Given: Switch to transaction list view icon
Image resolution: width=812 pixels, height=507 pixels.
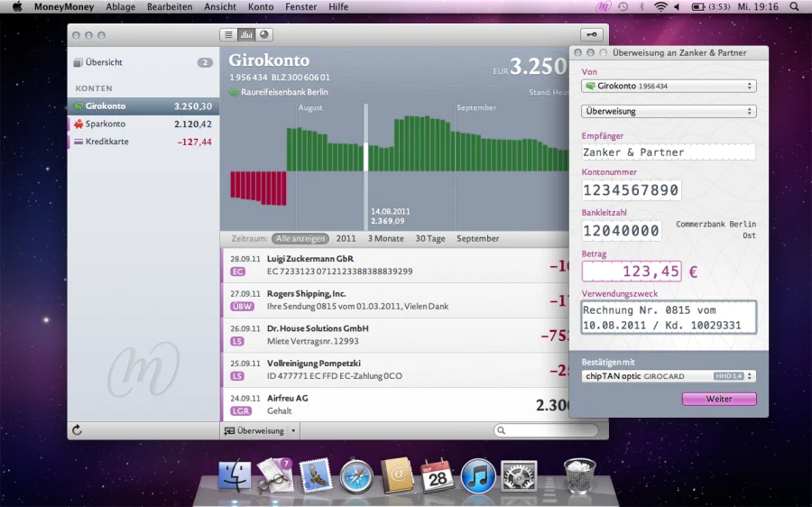Looking at the screenshot, I should (228, 34).
